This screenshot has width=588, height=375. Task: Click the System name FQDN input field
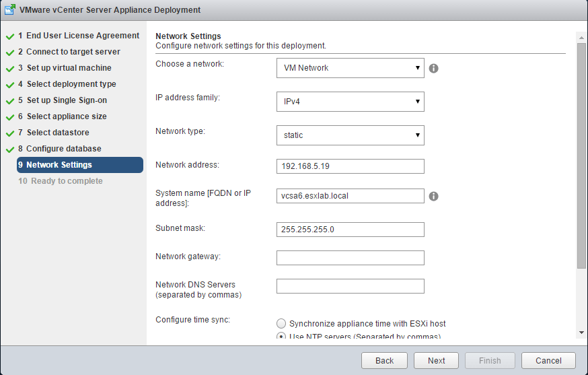coord(351,196)
